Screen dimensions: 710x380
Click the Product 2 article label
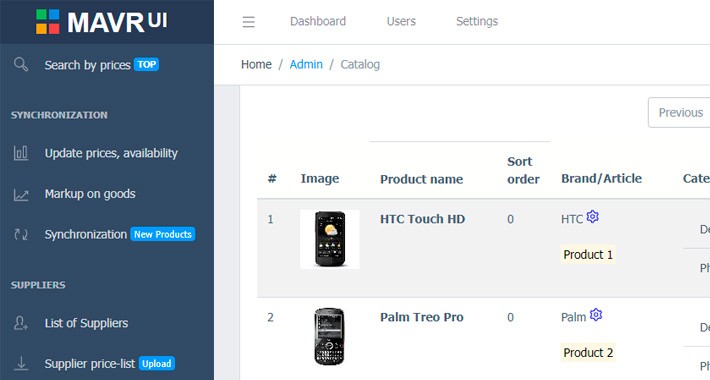pos(588,352)
